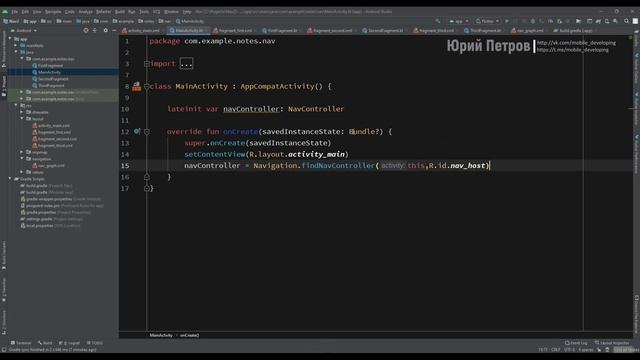Viewport: 640px width, 360px height.
Task: Click the fold end marker on line 16
Action: point(147,177)
